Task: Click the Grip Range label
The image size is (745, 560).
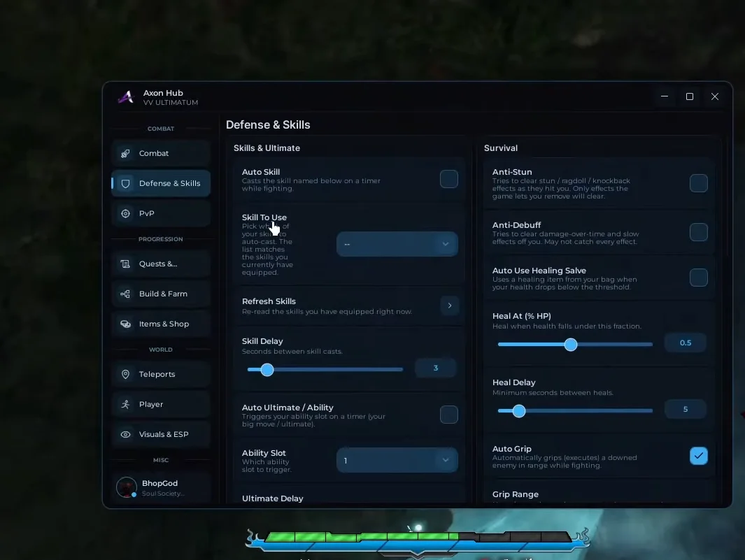Action: [516, 494]
